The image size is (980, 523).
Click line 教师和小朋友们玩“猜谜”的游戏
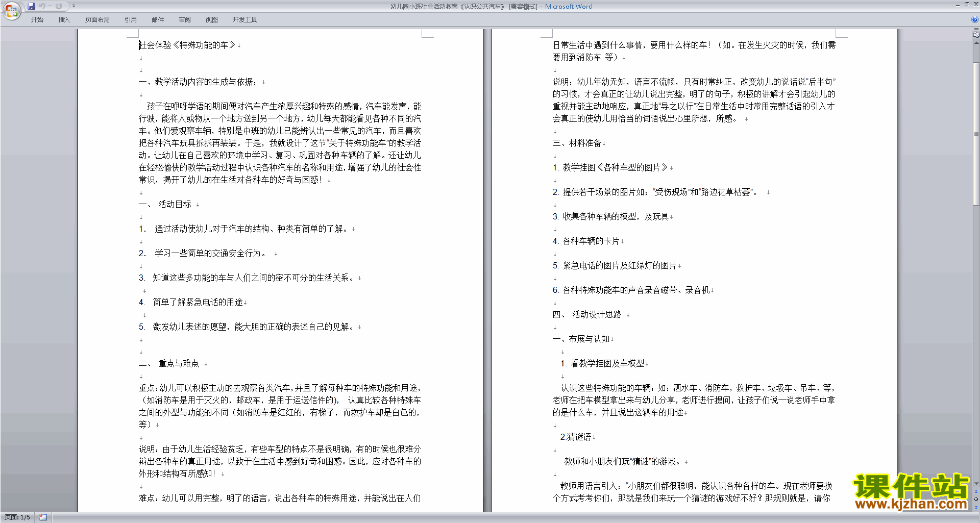tap(623, 461)
